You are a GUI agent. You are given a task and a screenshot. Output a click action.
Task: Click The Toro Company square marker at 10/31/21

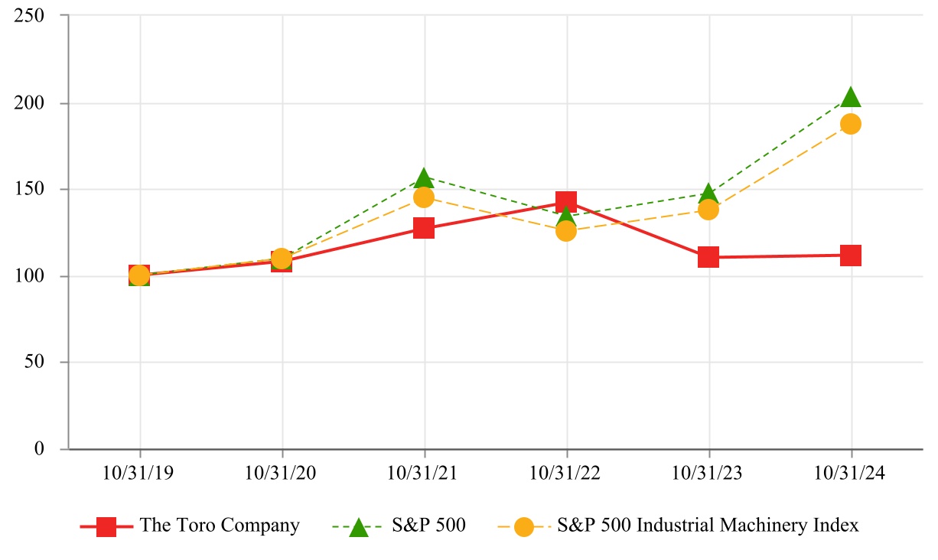coord(424,228)
